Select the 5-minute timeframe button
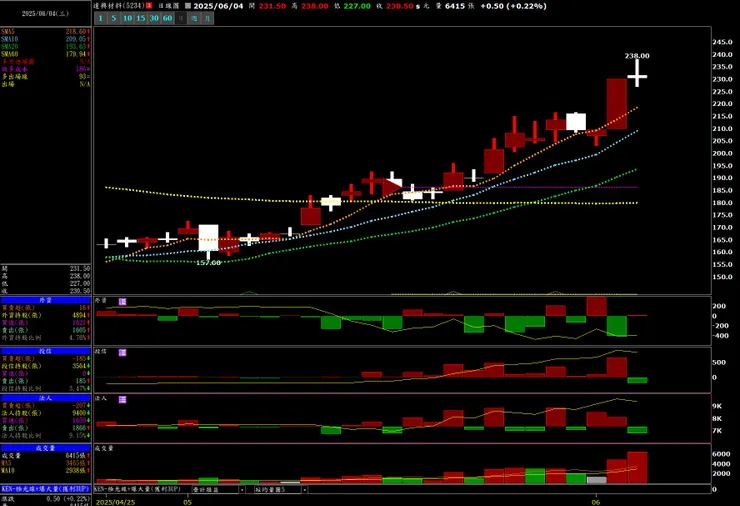Screen dimensions: 740x506 (x=114, y=18)
